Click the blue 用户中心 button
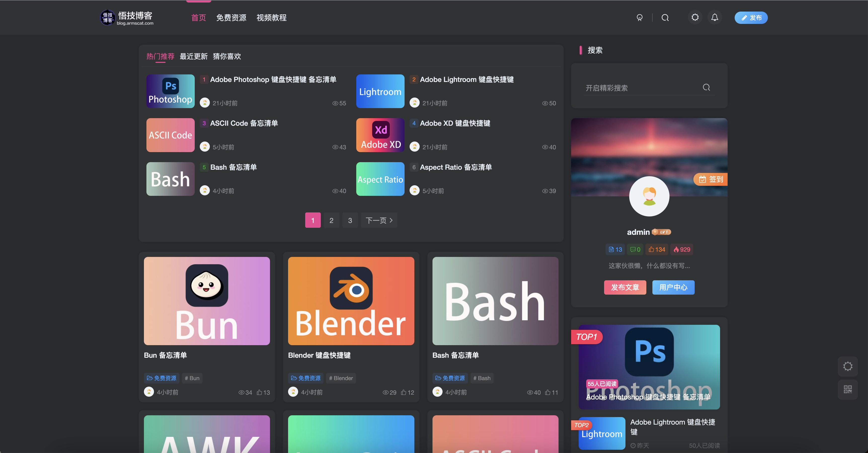 tap(673, 287)
